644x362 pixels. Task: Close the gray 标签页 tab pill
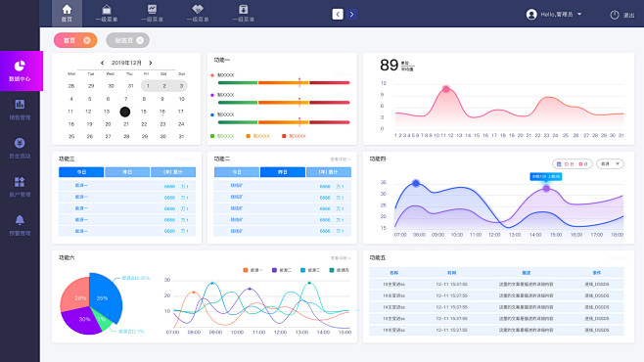coord(140,40)
